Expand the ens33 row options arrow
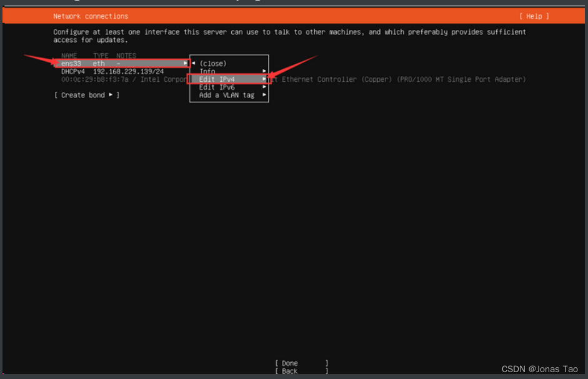This screenshot has height=379, width=588. (x=185, y=63)
